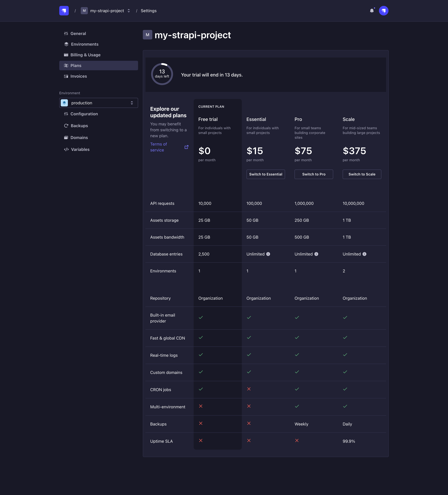Open General settings in sidebar

point(78,34)
